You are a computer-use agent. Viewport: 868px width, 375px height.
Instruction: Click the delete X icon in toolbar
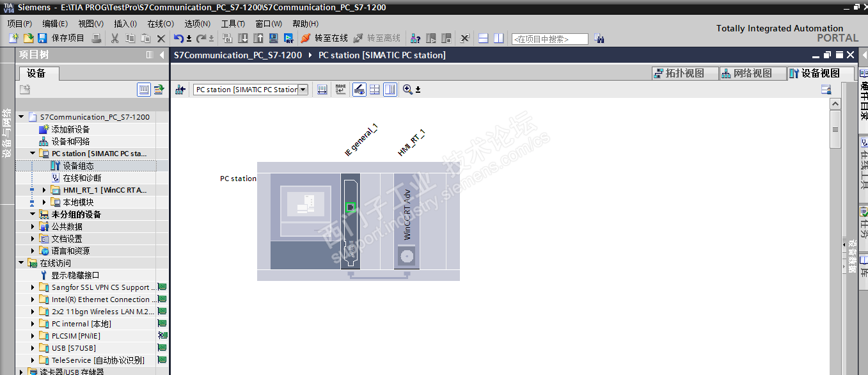[161, 38]
